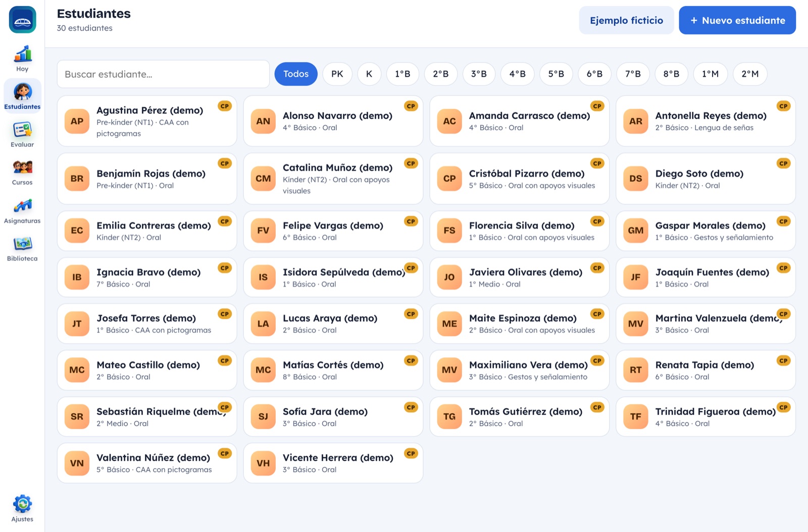Open Sofía Jara student card
808x532 pixels.
coord(333,417)
